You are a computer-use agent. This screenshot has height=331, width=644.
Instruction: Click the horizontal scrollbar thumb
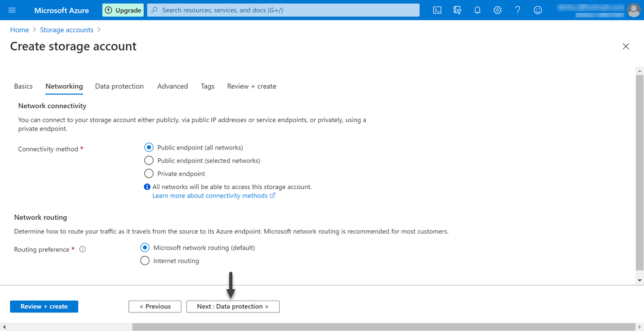coord(384,327)
